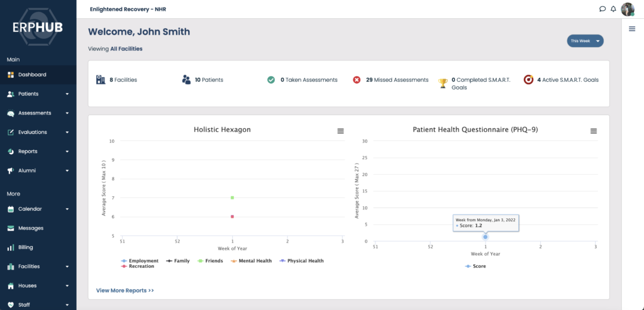Open the Reports sidebar item
644x310 pixels.
pos(38,152)
